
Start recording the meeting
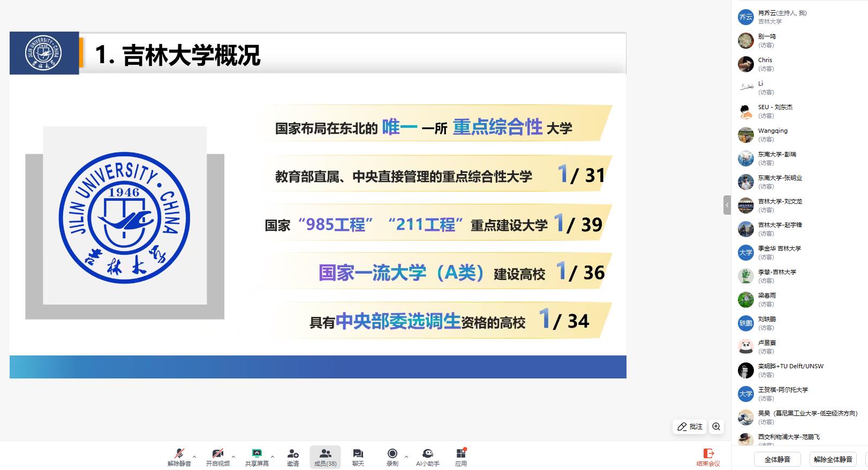392,454
